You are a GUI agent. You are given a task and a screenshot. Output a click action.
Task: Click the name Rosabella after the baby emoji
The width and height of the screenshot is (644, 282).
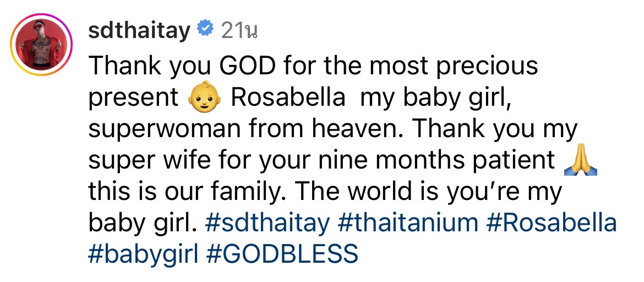[x=288, y=99]
